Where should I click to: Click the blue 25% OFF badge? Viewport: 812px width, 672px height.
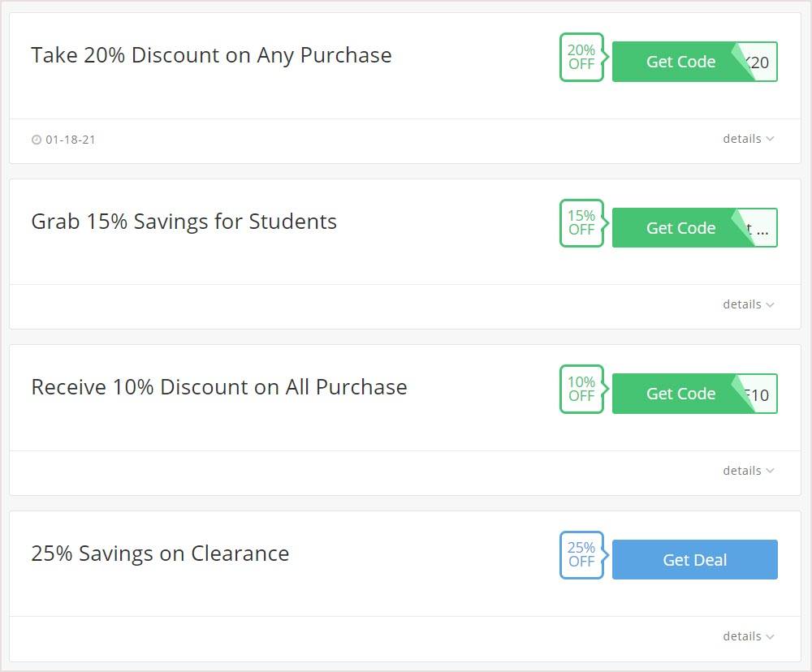tap(582, 555)
